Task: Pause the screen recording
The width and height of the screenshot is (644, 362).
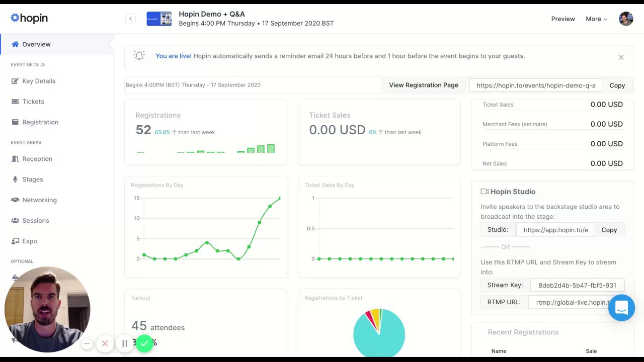Action: pyautogui.click(x=124, y=344)
